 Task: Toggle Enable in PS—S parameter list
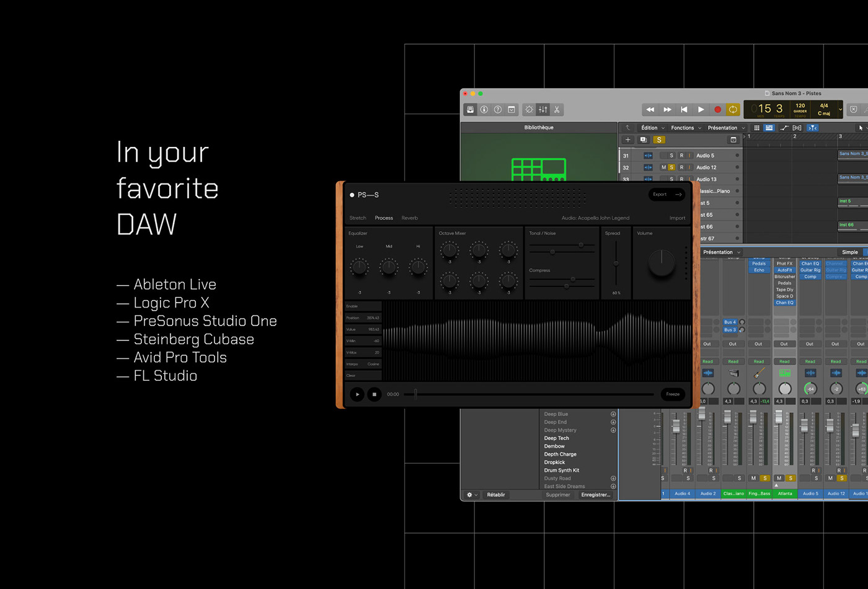point(363,306)
